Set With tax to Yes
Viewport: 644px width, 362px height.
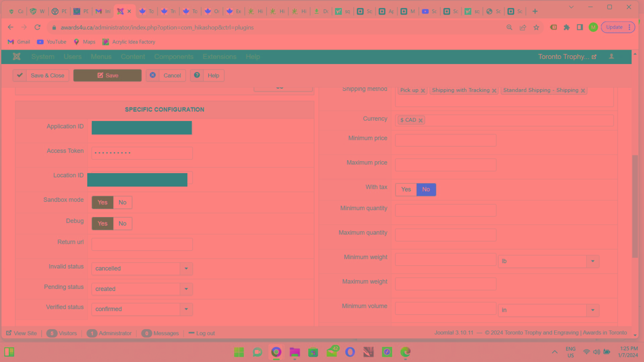(x=406, y=189)
